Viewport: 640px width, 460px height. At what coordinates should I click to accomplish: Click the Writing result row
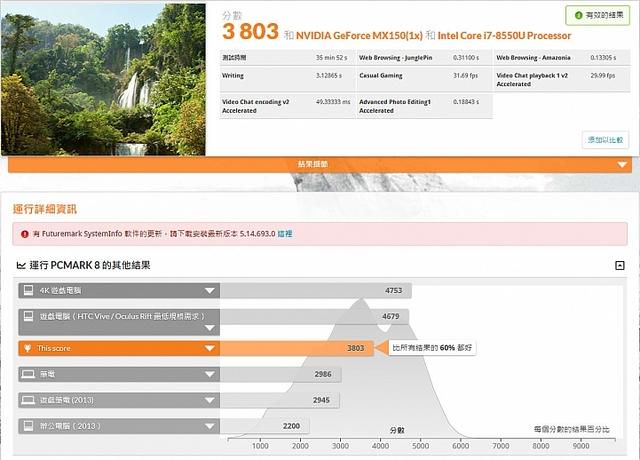287,79
